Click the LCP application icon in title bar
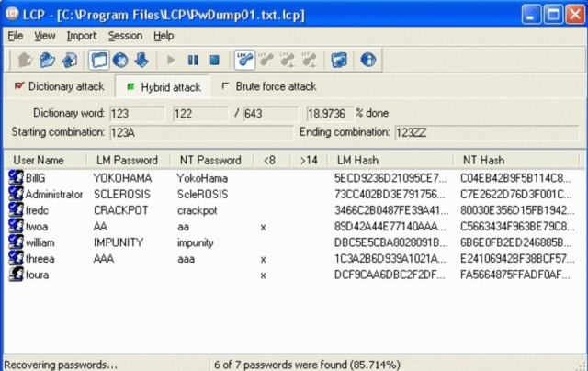 12,14
